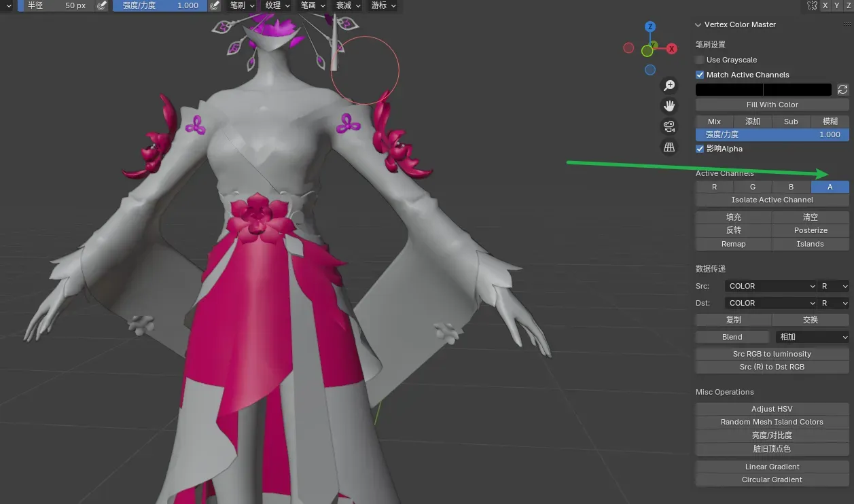
Task: Uncheck Match Active Channels
Action: tap(700, 75)
